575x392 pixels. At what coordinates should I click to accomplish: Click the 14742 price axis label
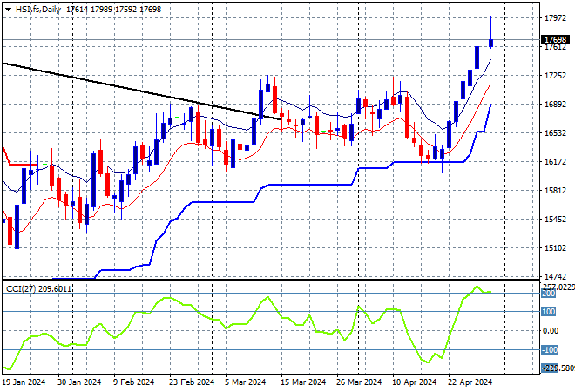[555, 276]
